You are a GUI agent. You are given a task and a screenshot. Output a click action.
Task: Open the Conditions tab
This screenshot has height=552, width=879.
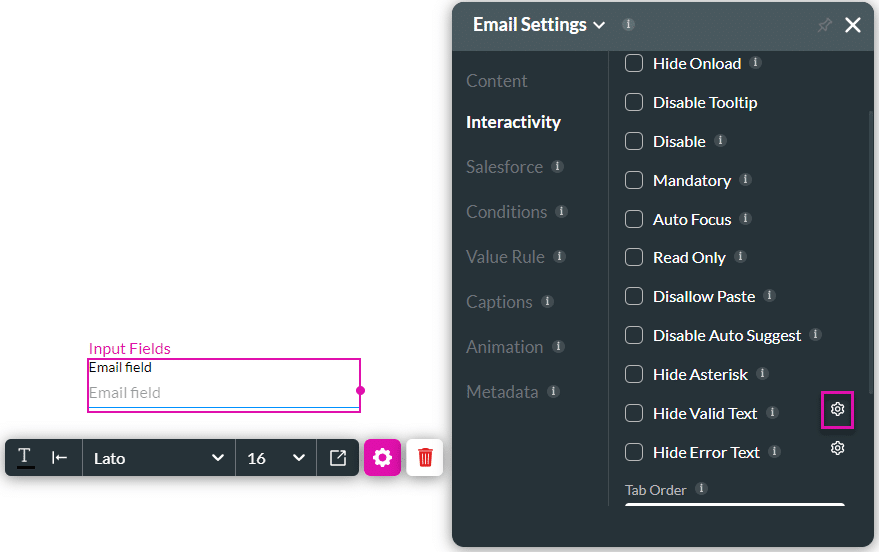point(506,212)
